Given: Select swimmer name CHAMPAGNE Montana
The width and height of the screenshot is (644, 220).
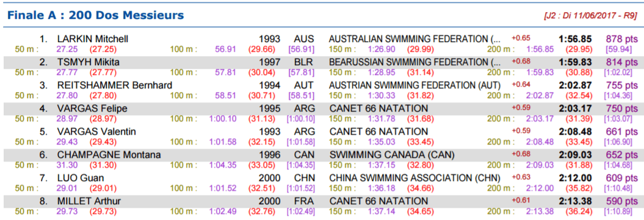Looking at the screenshot, I should coord(109,155).
